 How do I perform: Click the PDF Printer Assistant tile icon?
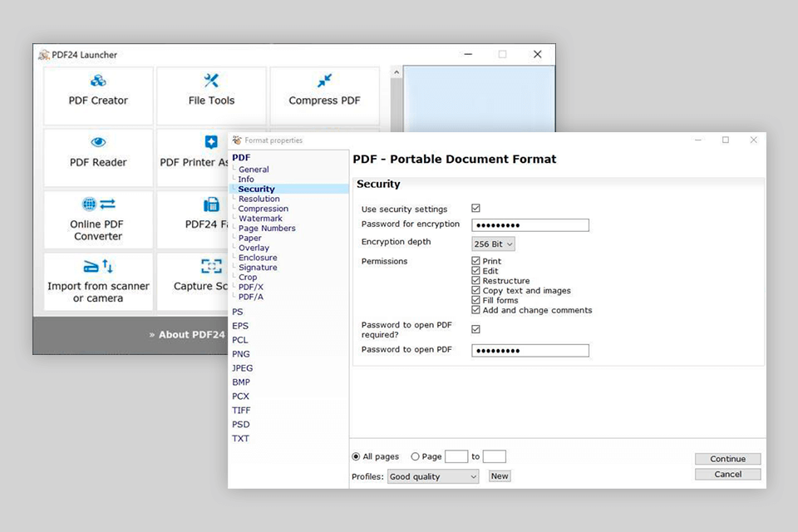click(x=211, y=142)
